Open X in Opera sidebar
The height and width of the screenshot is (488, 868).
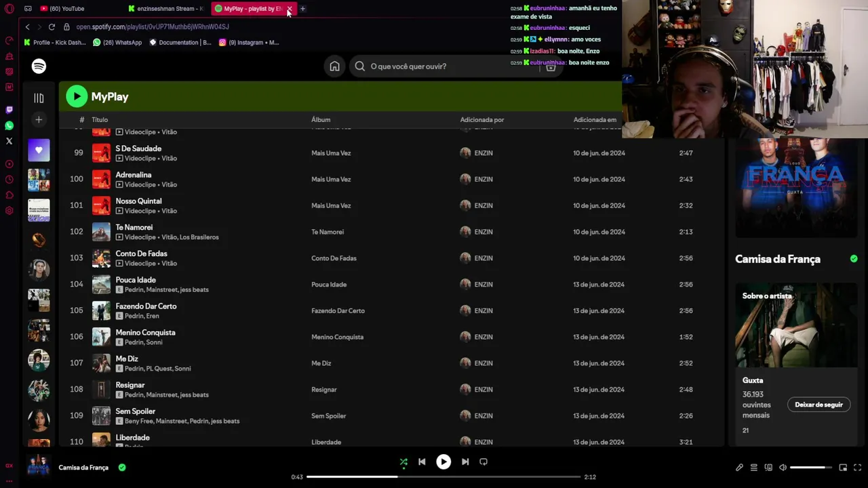[9, 141]
